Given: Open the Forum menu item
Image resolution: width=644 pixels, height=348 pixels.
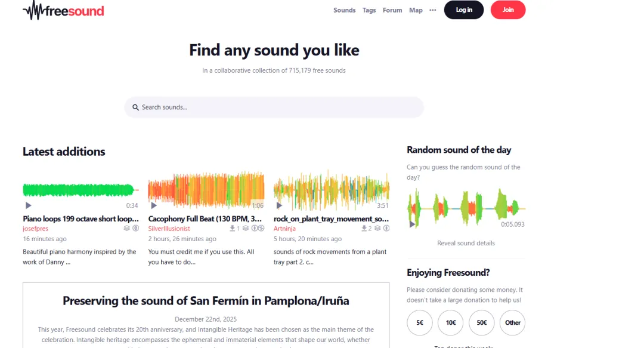Looking at the screenshot, I should click(x=392, y=10).
